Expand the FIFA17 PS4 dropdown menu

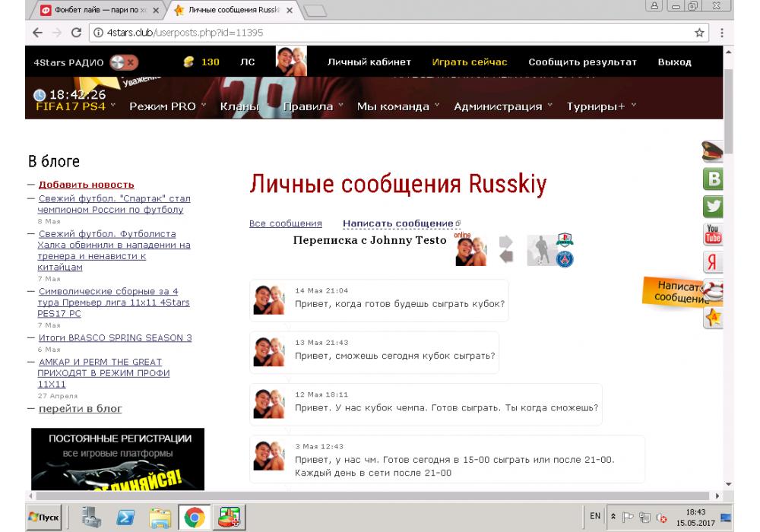point(74,107)
